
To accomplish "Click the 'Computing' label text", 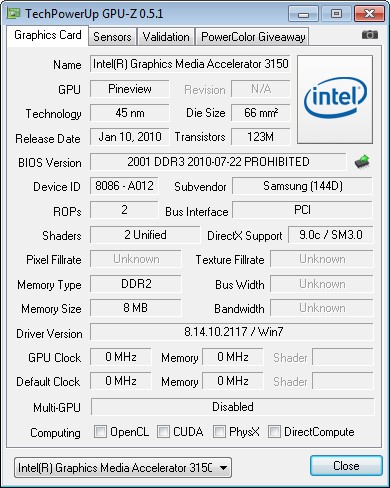I will coord(55,433).
